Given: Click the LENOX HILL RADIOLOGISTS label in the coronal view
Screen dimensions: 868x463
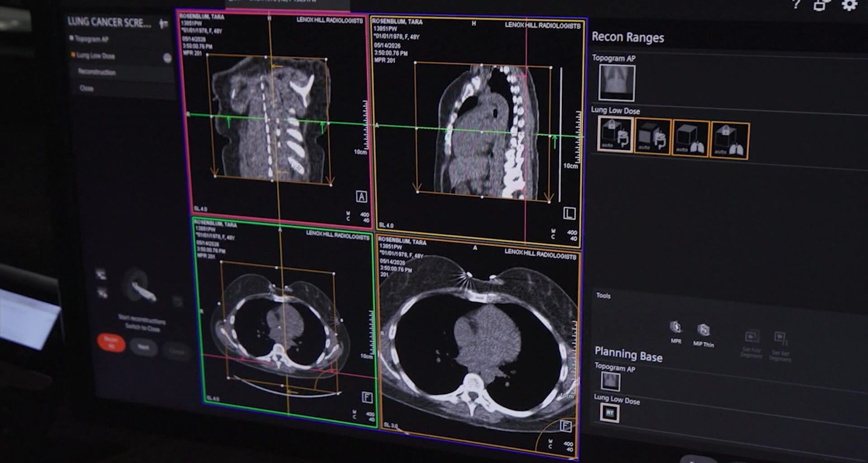Looking at the screenshot, I should pyautogui.click(x=330, y=20).
